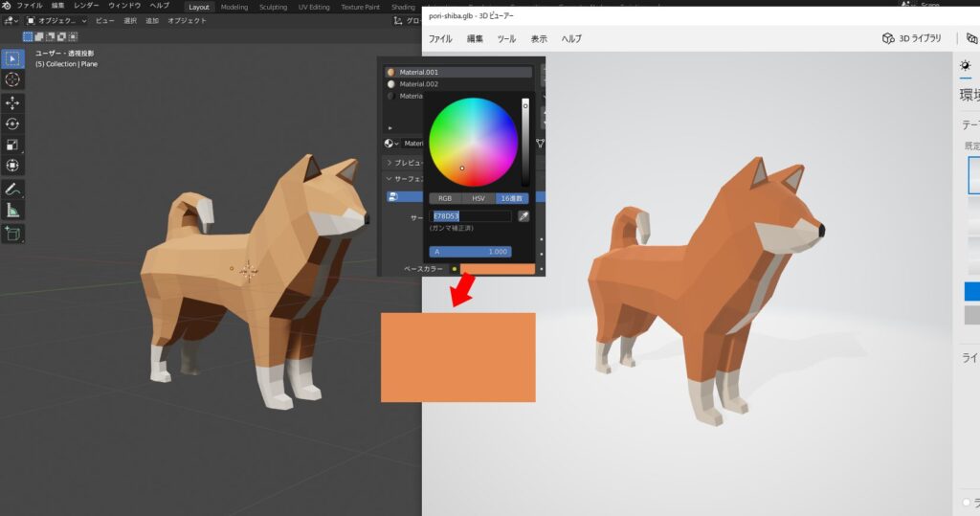Select the Move tool
Viewport: 980px width, 516px height.
pos(13,102)
